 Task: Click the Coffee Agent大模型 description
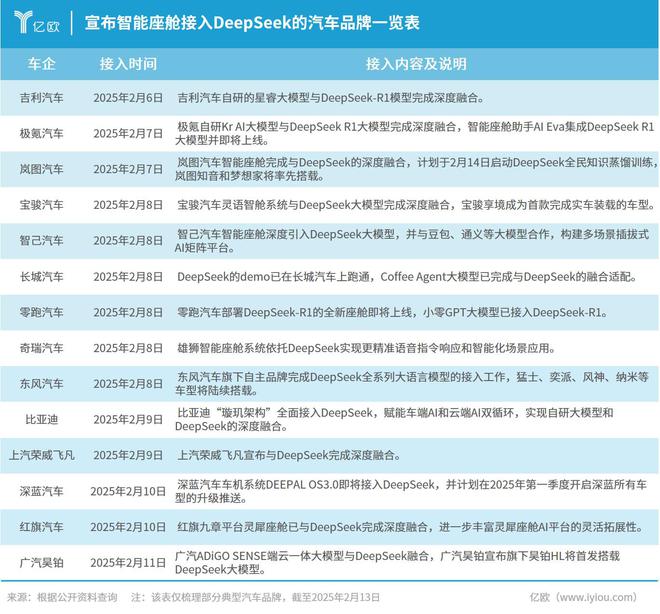(407, 277)
